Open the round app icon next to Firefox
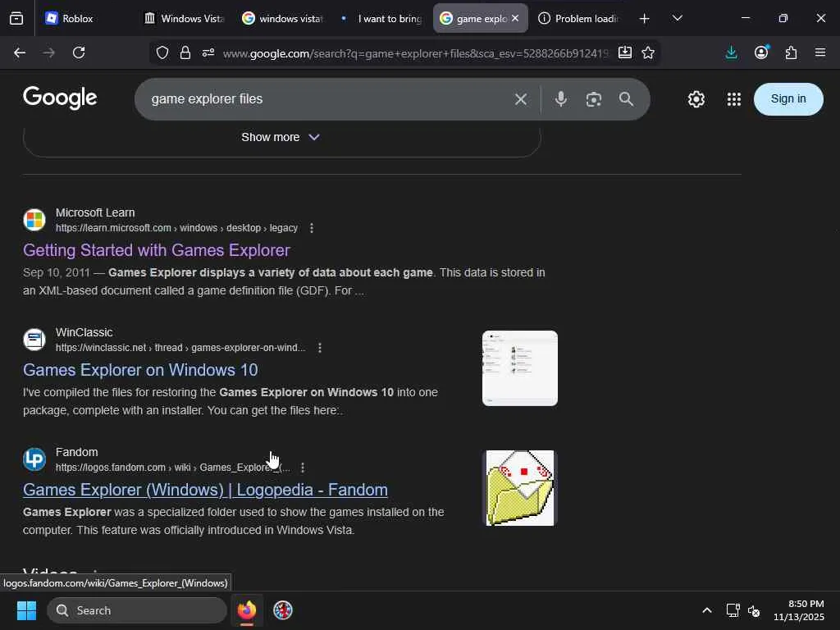The height and width of the screenshot is (630, 840). pyautogui.click(x=283, y=610)
